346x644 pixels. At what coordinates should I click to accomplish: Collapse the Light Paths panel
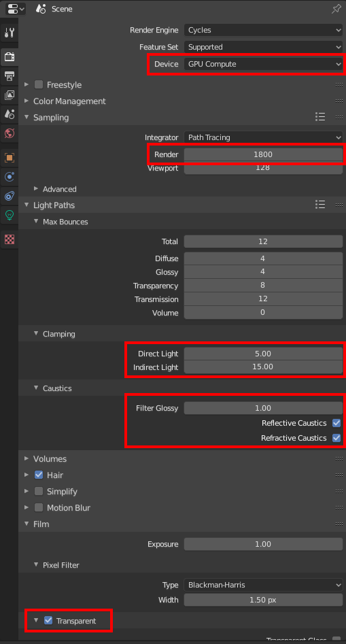point(27,205)
